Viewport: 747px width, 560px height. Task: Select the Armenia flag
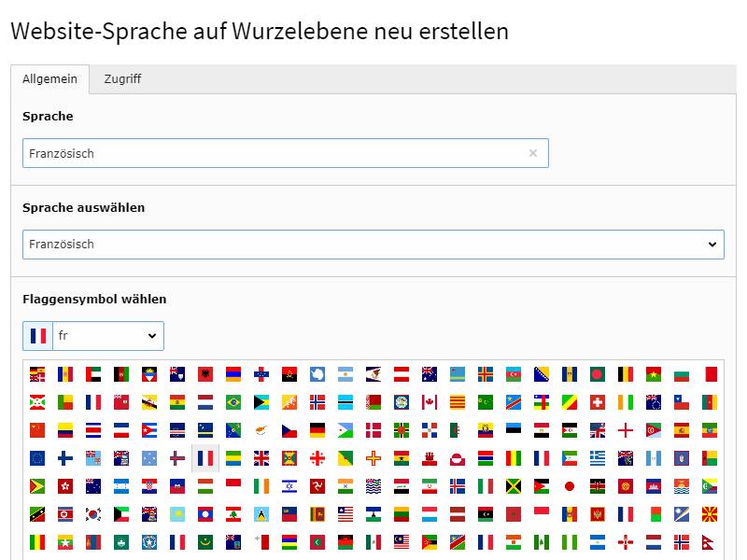pyautogui.click(x=233, y=374)
